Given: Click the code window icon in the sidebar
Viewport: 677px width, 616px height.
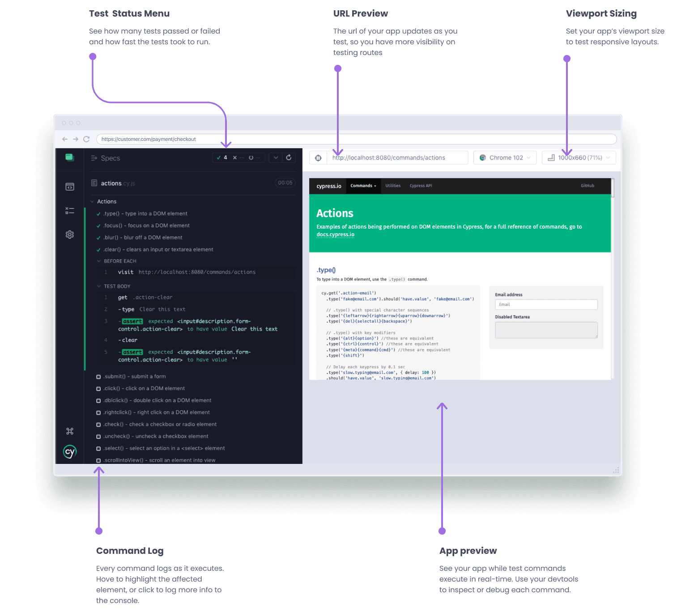Looking at the screenshot, I should click(x=70, y=187).
